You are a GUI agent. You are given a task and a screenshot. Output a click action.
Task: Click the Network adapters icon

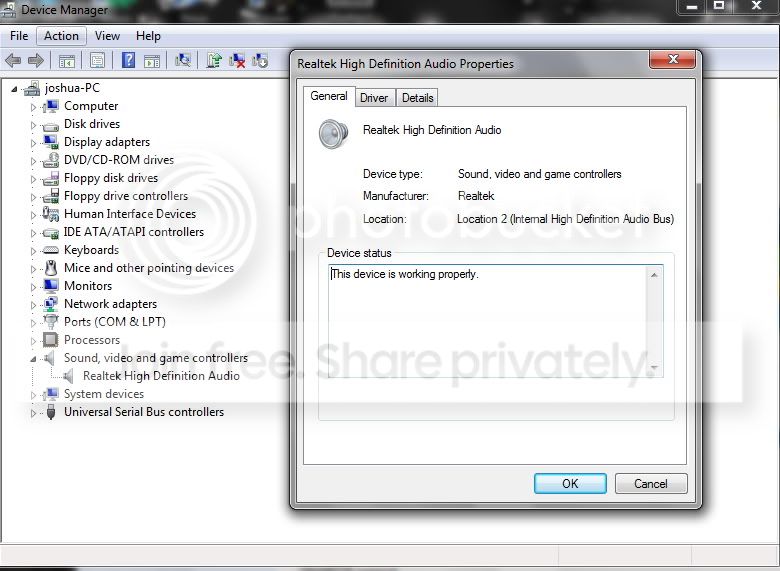click(x=51, y=304)
